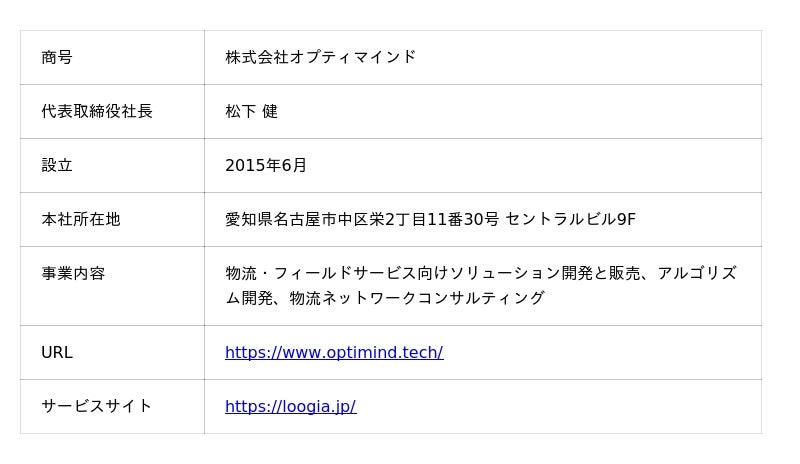
Task: Click the founding date 2015年6月
Action: point(266,165)
